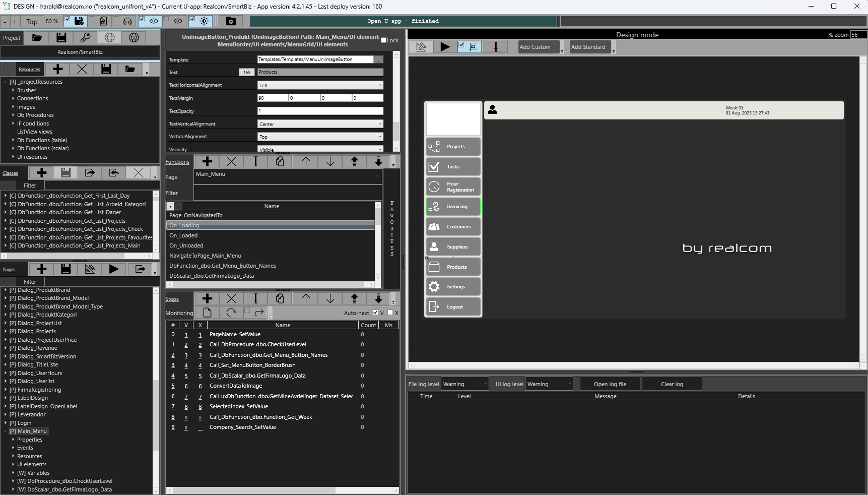Import class with Classes left-arrow icon
This screenshot has width=868, height=495.
tap(114, 173)
